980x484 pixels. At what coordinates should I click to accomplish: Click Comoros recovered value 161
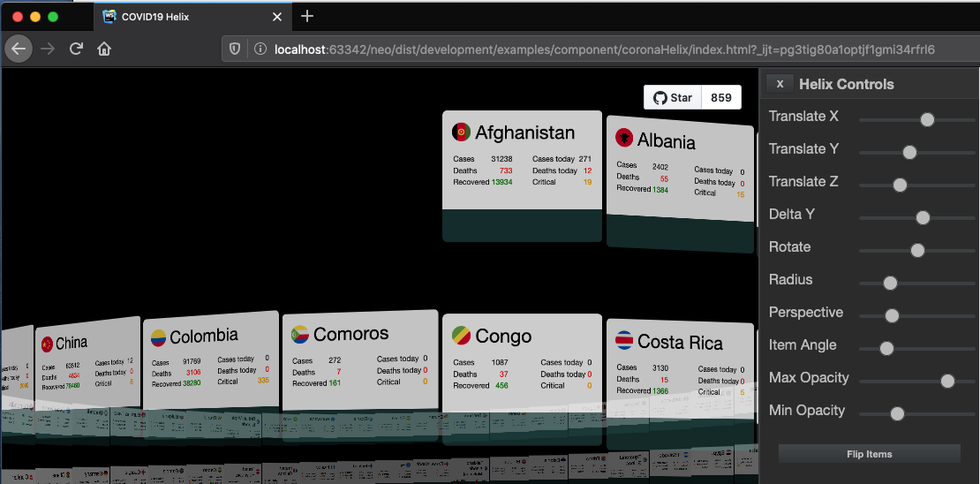click(x=335, y=383)
